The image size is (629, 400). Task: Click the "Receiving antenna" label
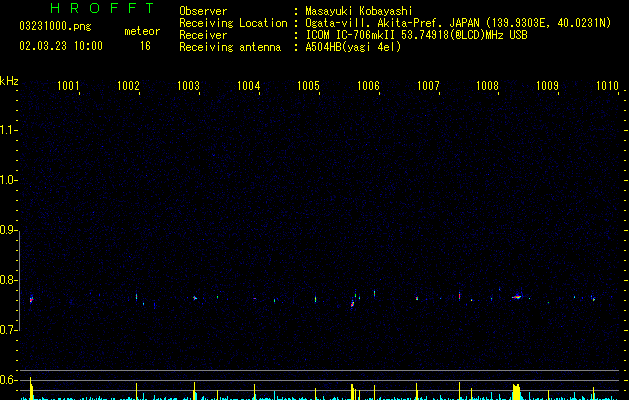click(x=230, y=47)
